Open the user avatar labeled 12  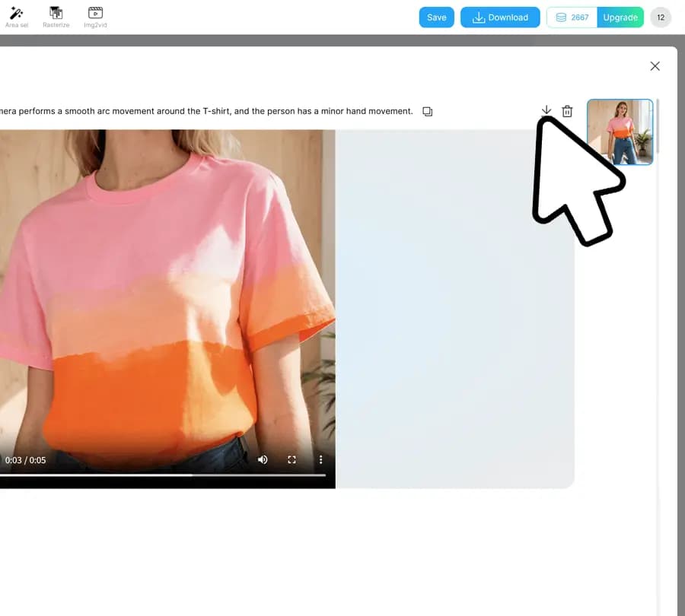click(661, 17)
